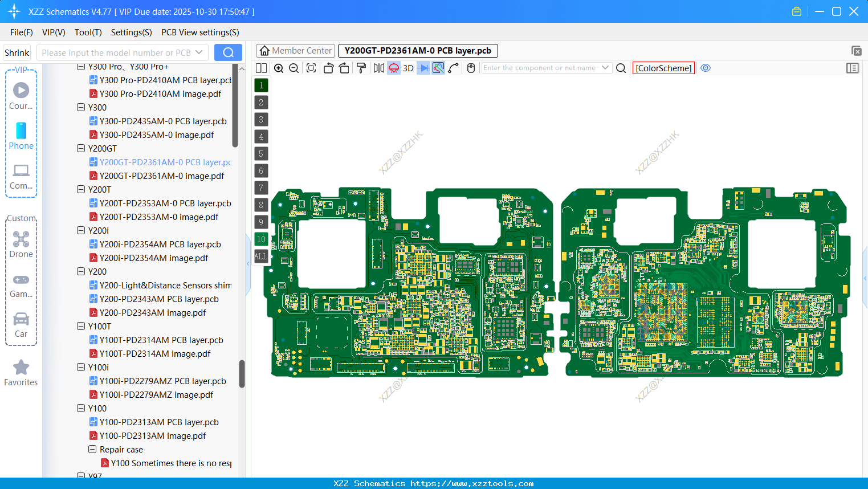
Task: Collapse the Repair case tree node
Action: 92,449
